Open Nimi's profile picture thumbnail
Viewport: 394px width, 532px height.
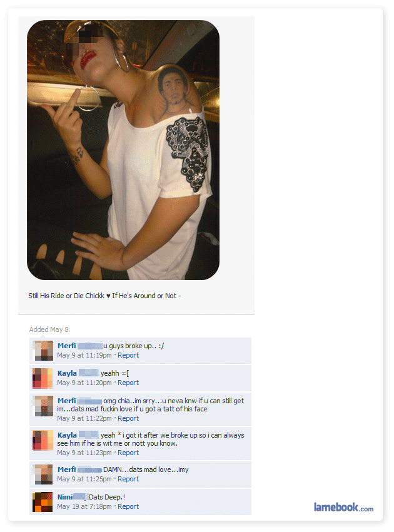click(x=43, y=502)
